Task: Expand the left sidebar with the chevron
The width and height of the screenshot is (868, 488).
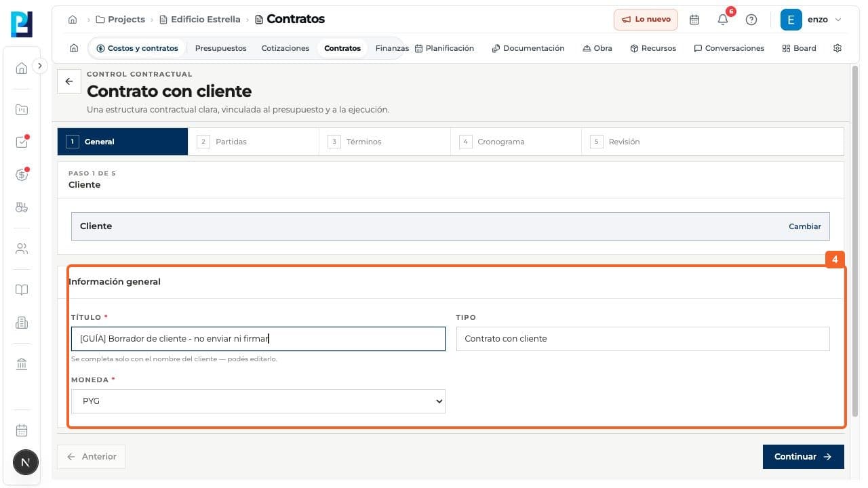Action: coord(40,66)
